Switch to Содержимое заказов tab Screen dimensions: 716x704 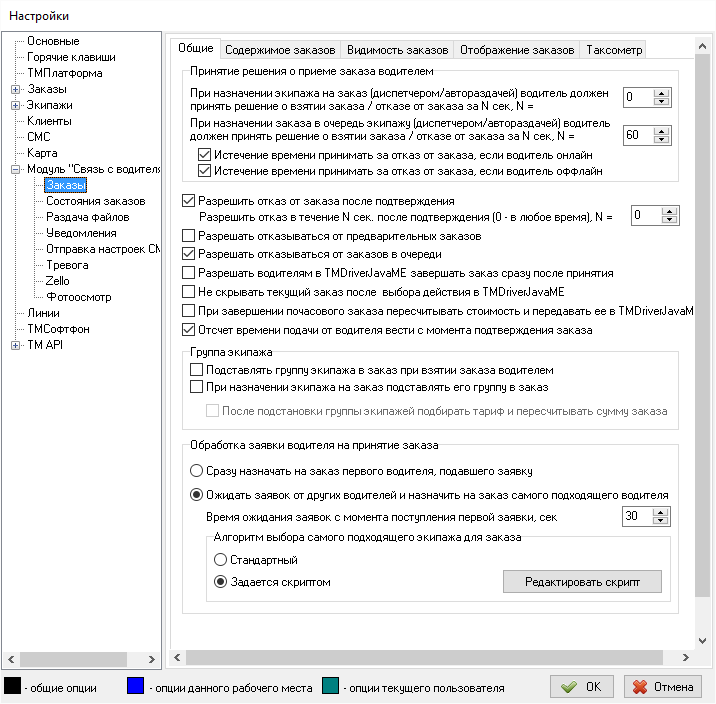pyautogui.click(x=281, y=49)
